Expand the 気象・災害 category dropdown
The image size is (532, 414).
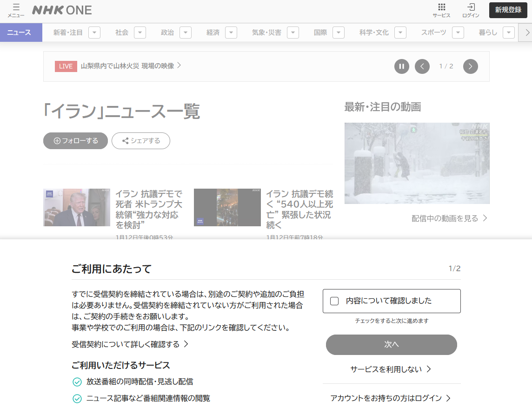[293, 33]
